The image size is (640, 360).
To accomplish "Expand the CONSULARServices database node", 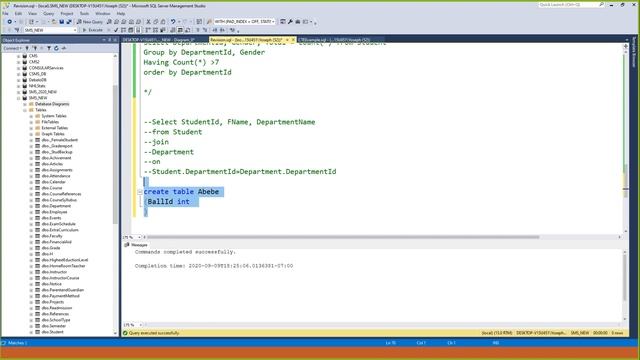I will (18, 68).
